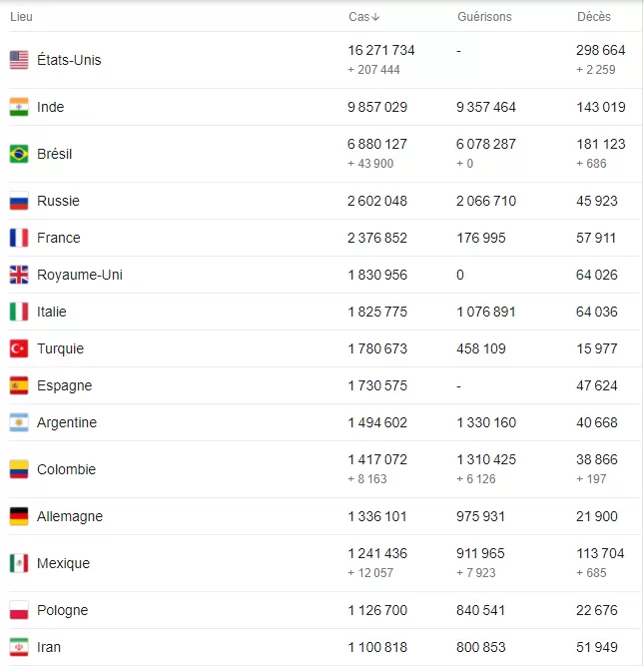Select the Espagne country name
Image resolution: width=644 pixels, height=666 pixels.
[65, 385]
